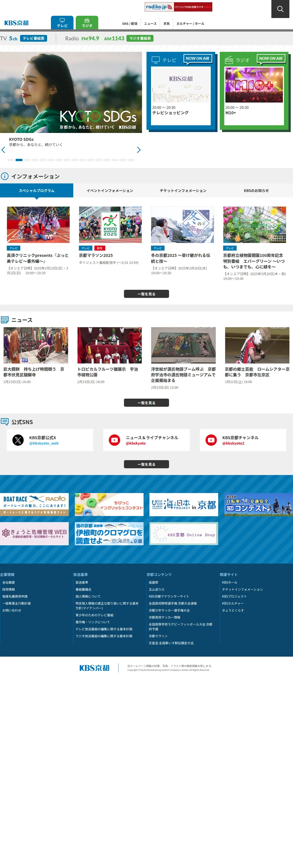The height and width of the screenshot is (868, 293).
Task: Switch to チケットインフォメーション tab
Action: point(183,190)
